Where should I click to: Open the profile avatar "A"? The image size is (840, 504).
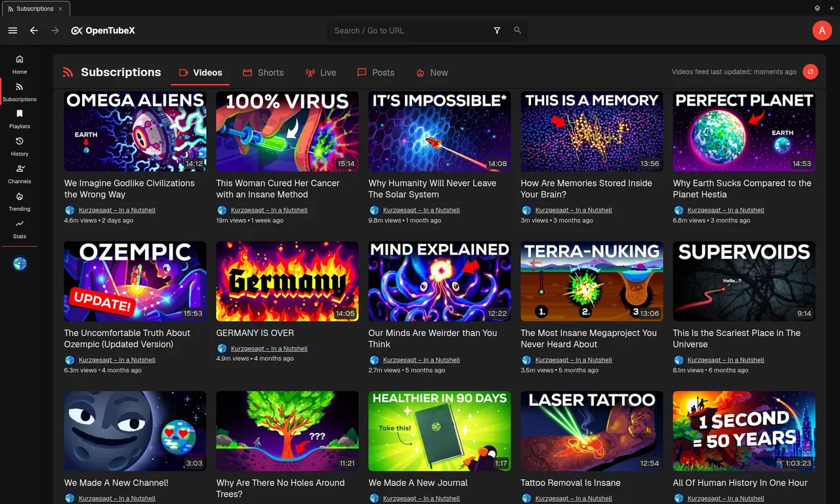point(822,31)
